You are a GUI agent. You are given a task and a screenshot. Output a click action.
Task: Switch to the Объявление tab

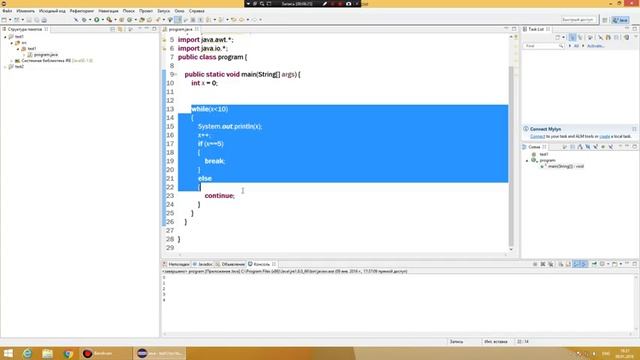pos(230,264)
